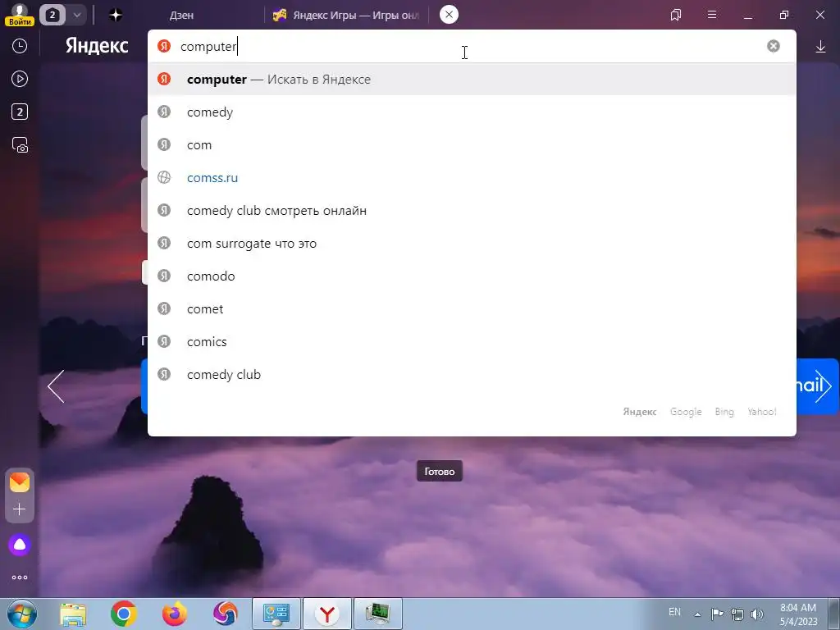Select 'com surrogate что это' suggestion
Screen dimensions: 840x630
point(472,243)
